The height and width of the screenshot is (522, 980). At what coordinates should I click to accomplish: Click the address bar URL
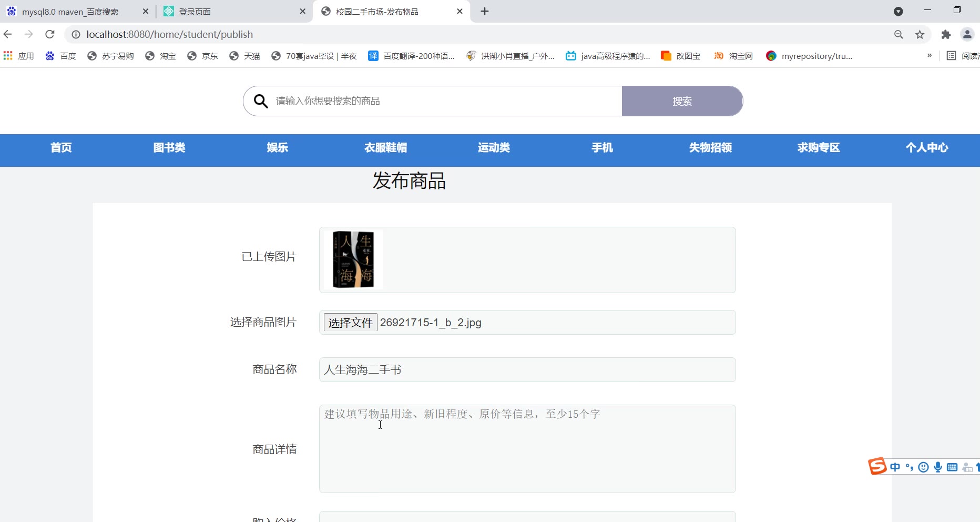coord(170,34)
